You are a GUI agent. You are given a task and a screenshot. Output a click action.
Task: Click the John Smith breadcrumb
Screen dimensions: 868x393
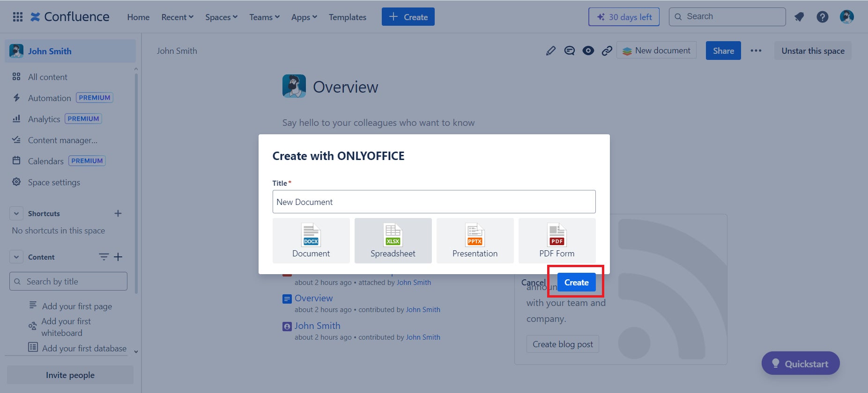coord(177,51)
